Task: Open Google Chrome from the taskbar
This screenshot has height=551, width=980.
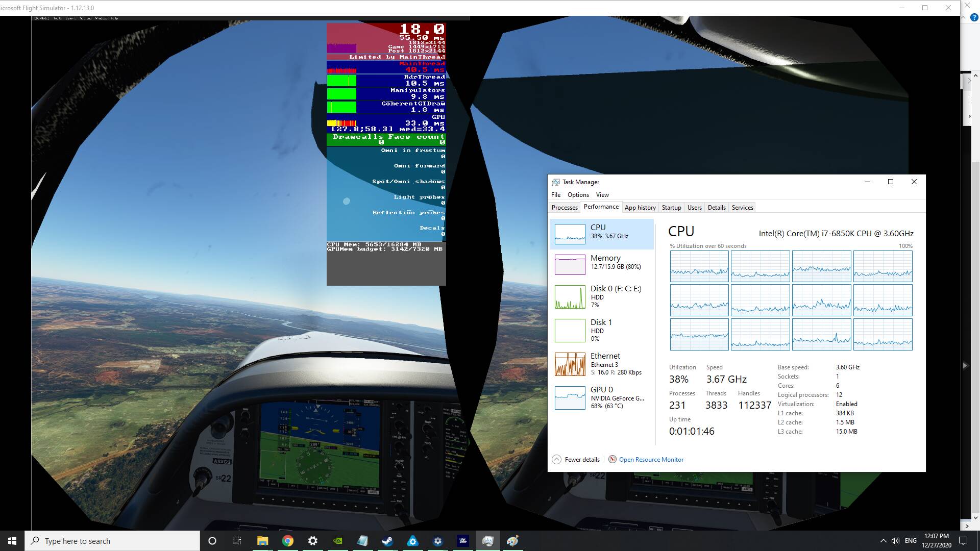Action: (288, 541)
